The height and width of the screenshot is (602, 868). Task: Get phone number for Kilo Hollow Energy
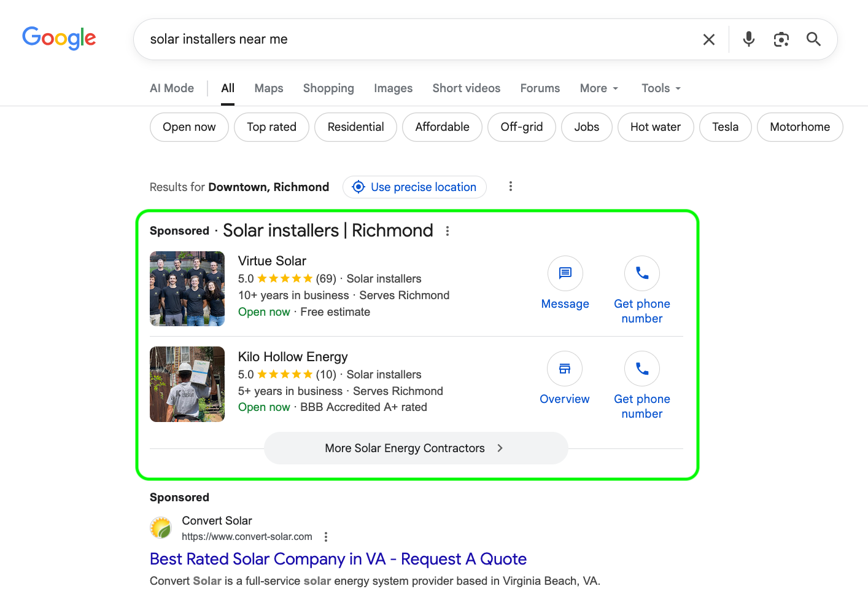(x=641, y=369)
